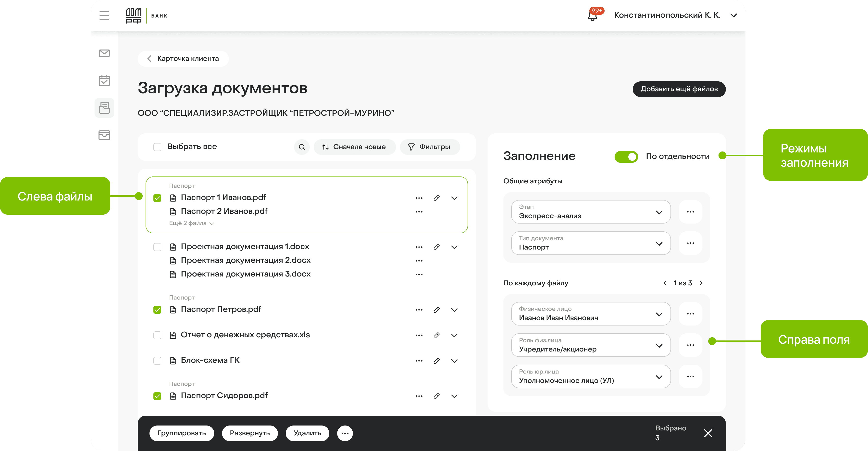Open the hamburger menu icon
The image size is (868, 451).
[104, 15]
